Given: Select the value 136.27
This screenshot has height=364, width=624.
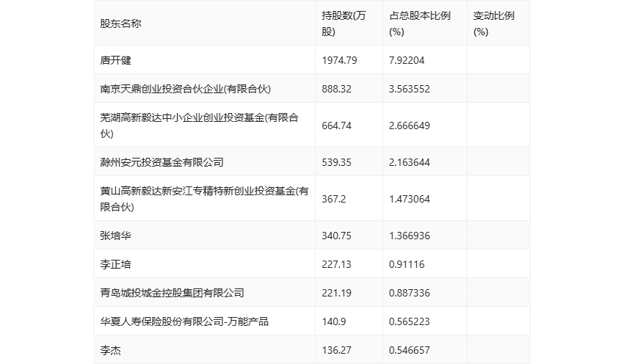Looking at the screenshot, I should 337,350.
